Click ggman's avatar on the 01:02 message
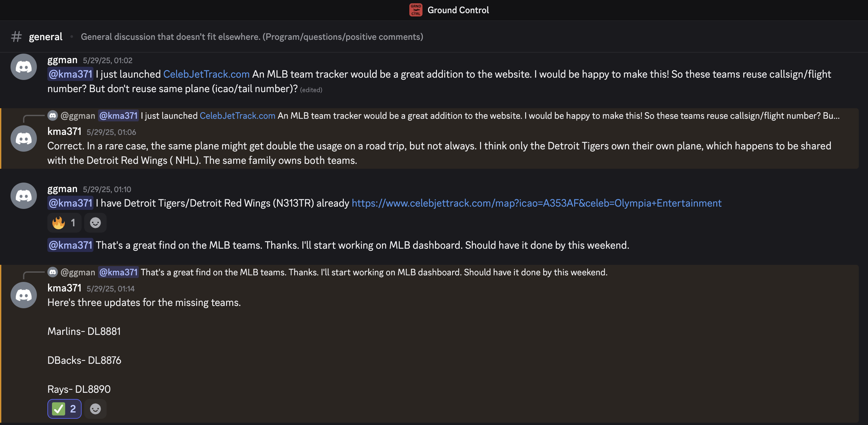Image resolution: width=868 pixels, height=425 pixels. point(24,67)
